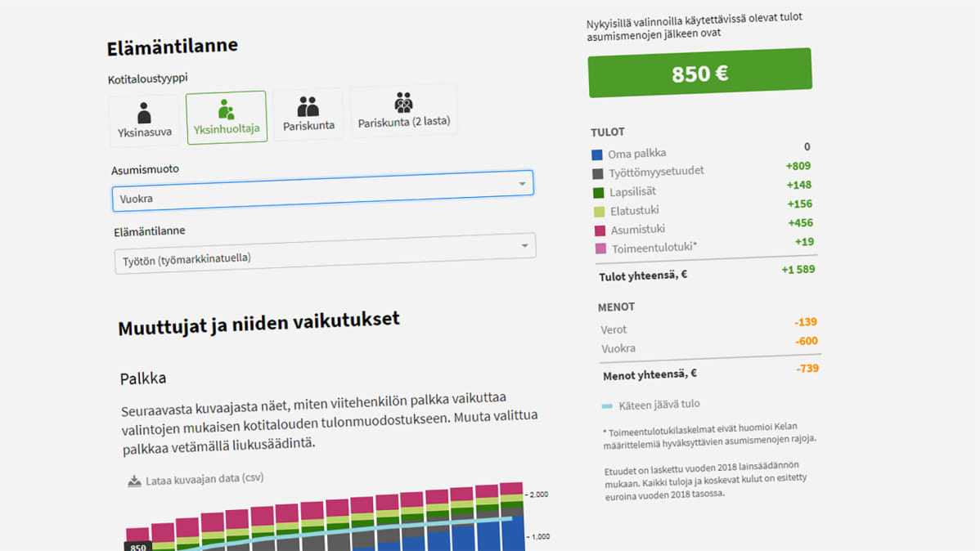Click the Tulot yhteensä total +1 589
The image size is (980, 551).
798,269
